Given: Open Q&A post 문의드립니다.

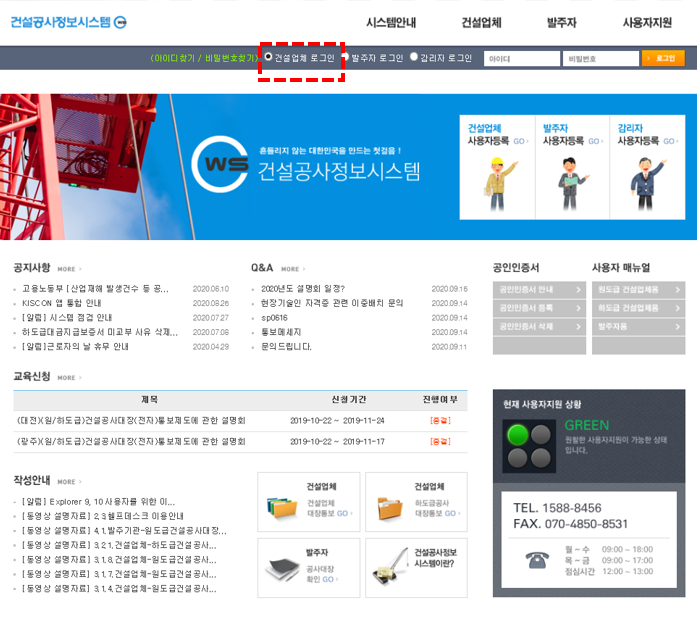Looking at the screenshot, I should click(286, 346).
